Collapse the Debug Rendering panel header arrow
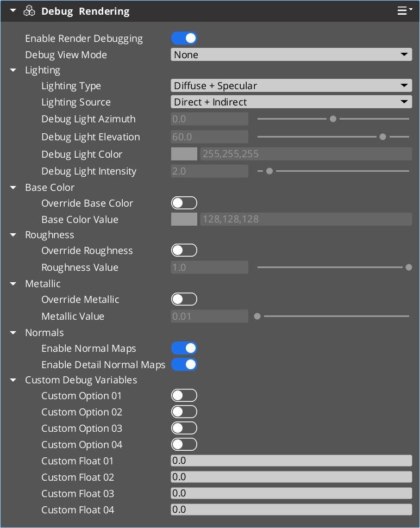Screen dimensions: 420x528 coord(13,11)
